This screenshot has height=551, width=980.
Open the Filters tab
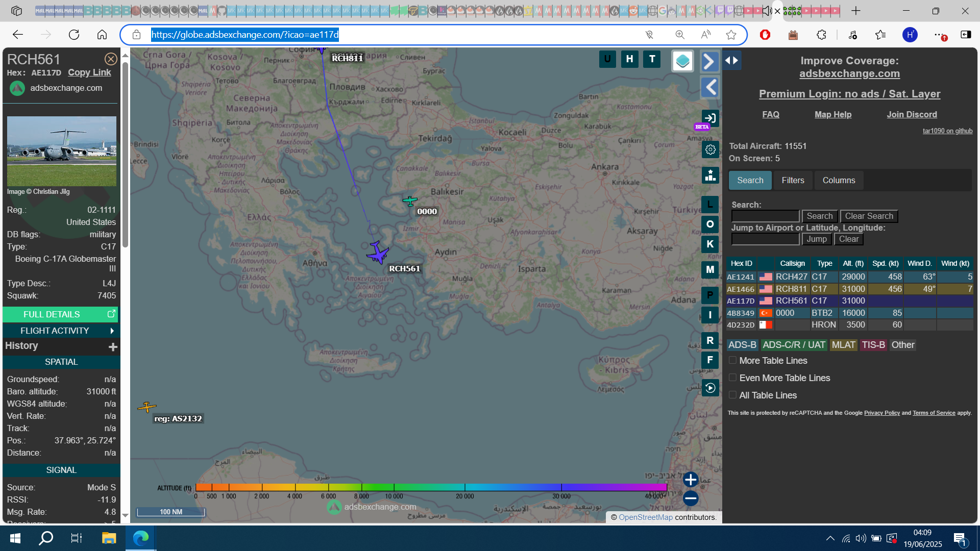(793, 181)
